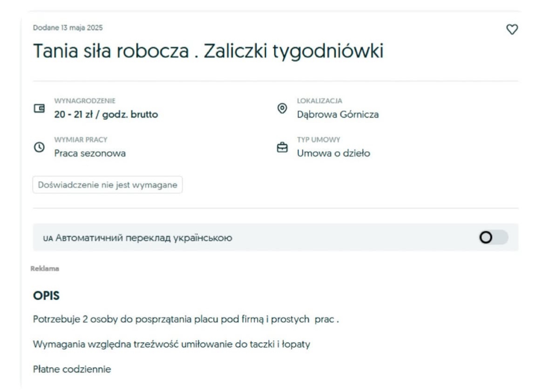
Task: Click the 'Wymagania względna trzeźwość' line
Action: [171, 345]
